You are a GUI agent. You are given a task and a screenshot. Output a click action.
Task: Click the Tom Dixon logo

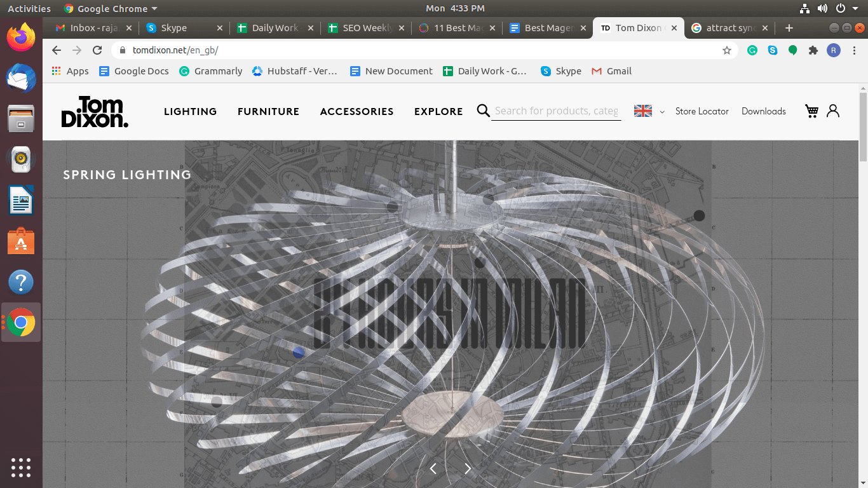click(95, 112)
